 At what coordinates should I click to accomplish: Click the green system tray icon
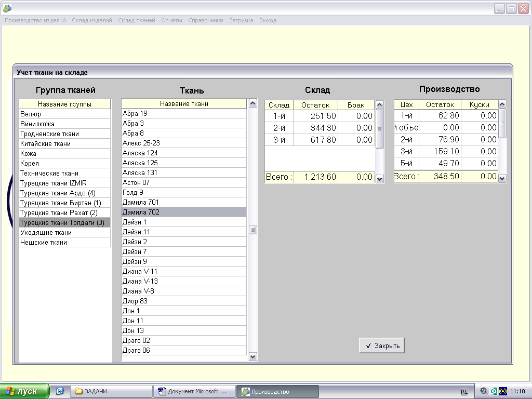coord(494,391)
